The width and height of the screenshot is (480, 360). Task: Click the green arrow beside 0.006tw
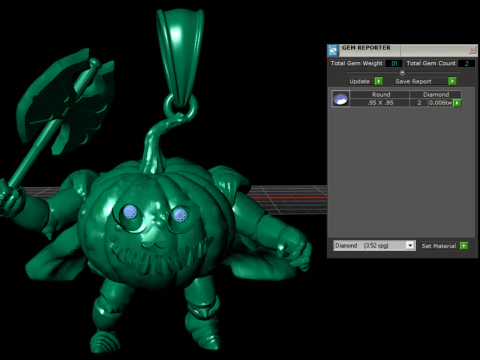pos(457,103)
